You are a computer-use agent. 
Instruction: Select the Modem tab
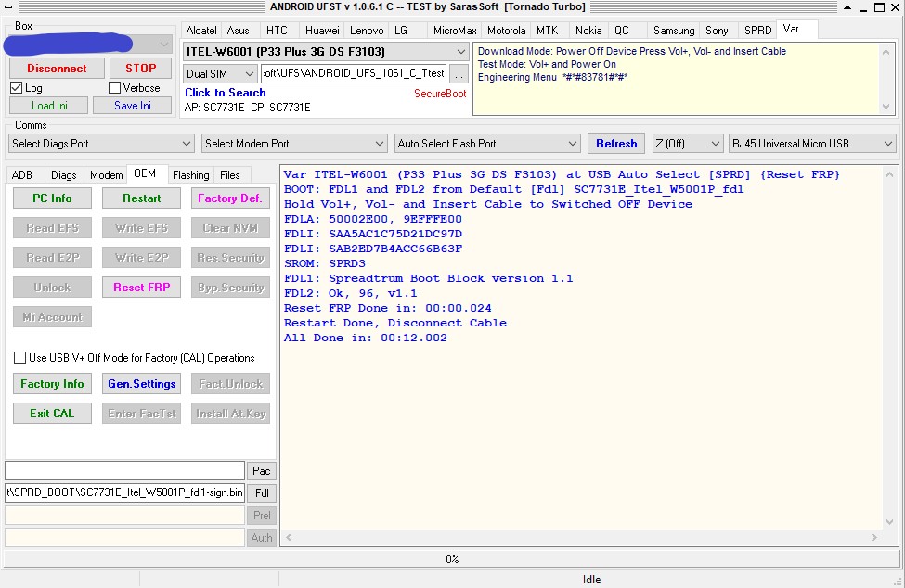click(106, 175)
